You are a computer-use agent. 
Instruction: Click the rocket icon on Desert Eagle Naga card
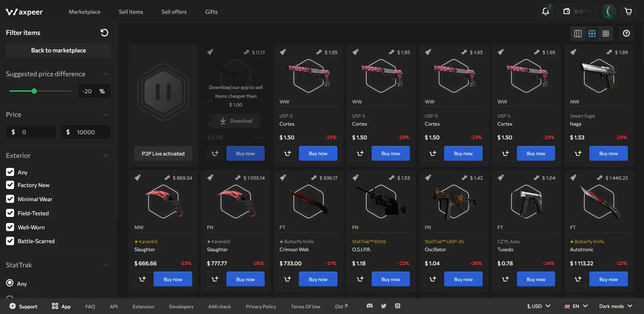[x=573, y=52]
